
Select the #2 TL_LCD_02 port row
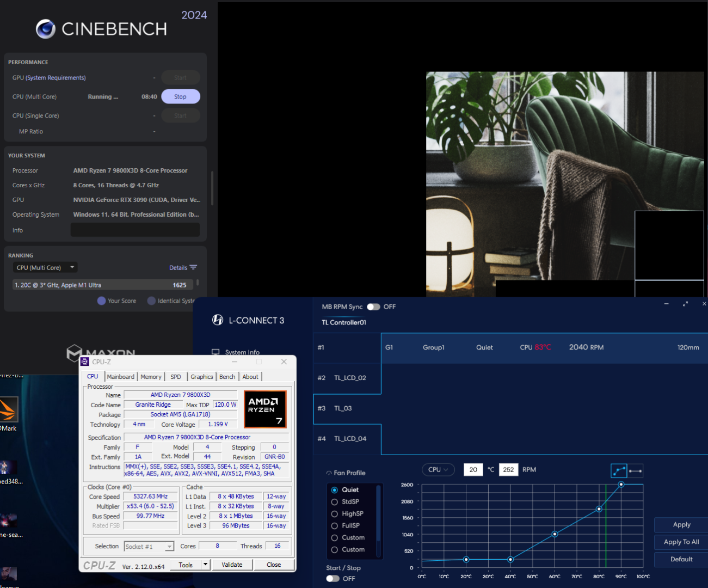point(347,378)
